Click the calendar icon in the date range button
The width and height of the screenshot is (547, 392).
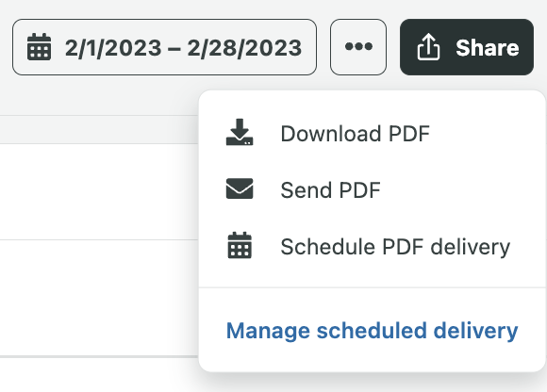pyautogui.click(x=39, y=47)
